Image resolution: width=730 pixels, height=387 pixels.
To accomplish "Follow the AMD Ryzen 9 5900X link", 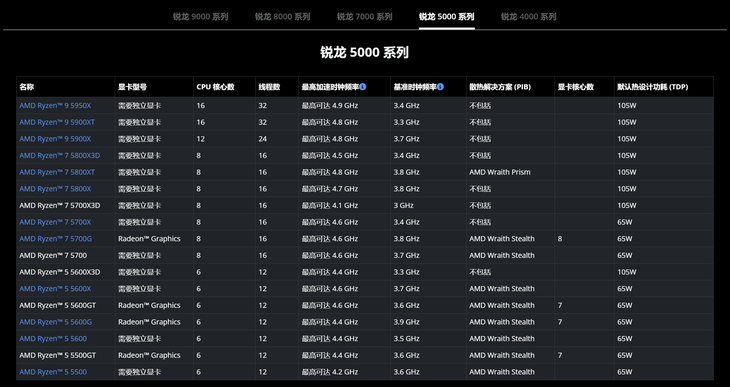I will 55,139.
